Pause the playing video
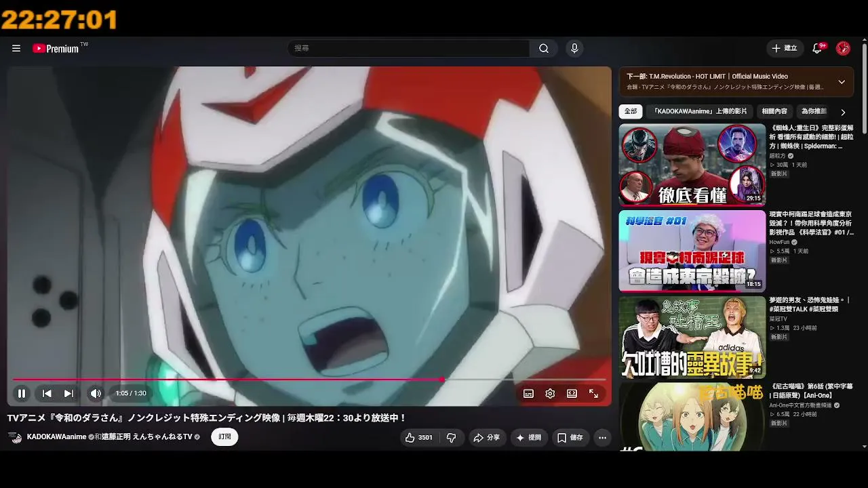This screenshot has width=868, height=488. coord(22,393)
